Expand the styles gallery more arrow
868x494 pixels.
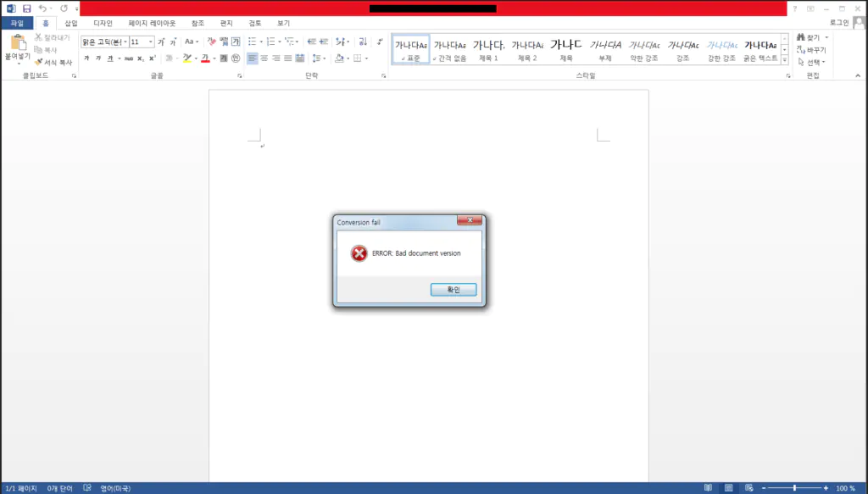coord(784,60)
